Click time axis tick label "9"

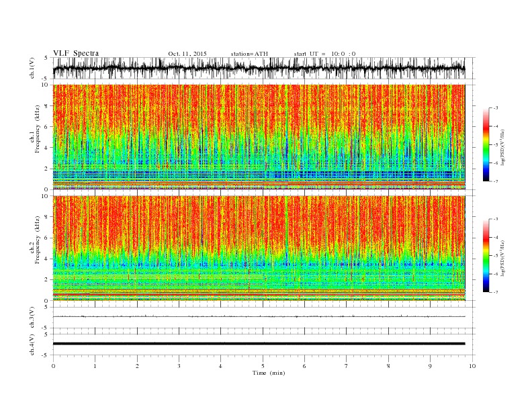point(430,366)
